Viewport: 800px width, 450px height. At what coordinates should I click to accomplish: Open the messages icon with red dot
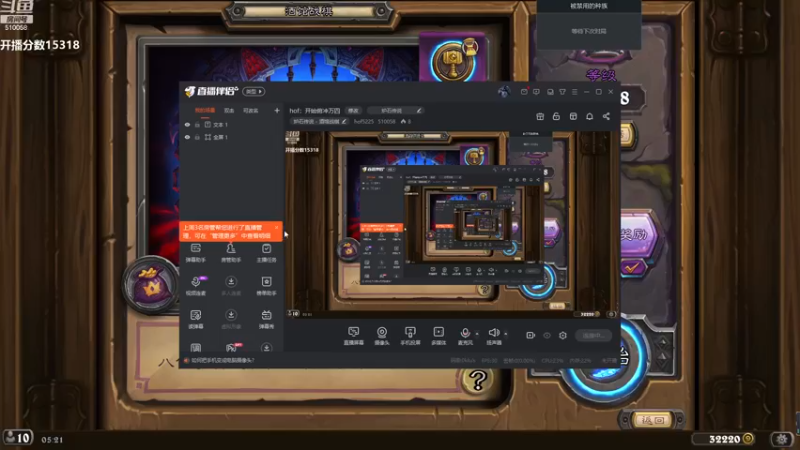524,92
